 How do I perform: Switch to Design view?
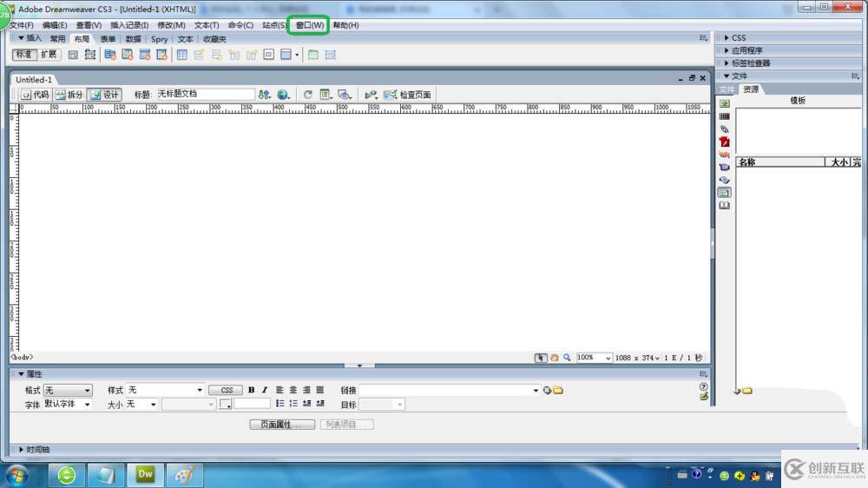coord(105,95)
